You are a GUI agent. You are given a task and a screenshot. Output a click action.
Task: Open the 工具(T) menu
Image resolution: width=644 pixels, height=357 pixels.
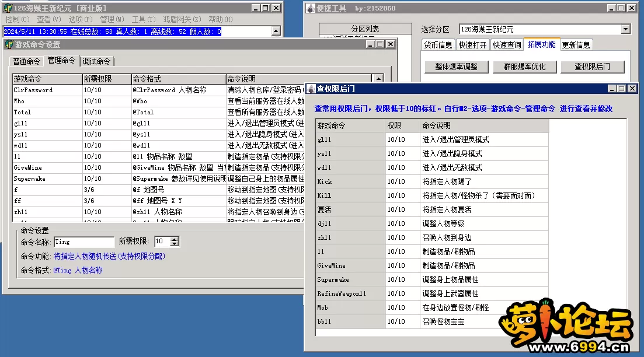pyautogui.click(x=144, y=19)
